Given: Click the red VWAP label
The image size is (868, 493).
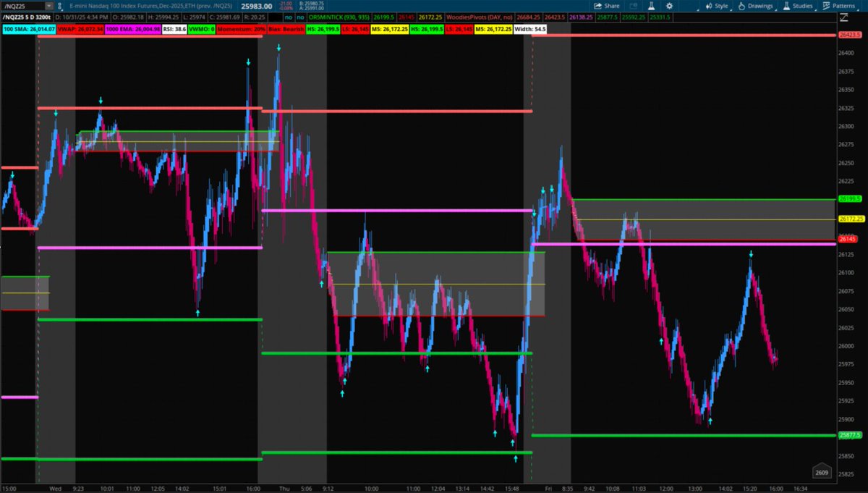Looking at the screenshot, I should pos(80,28).
